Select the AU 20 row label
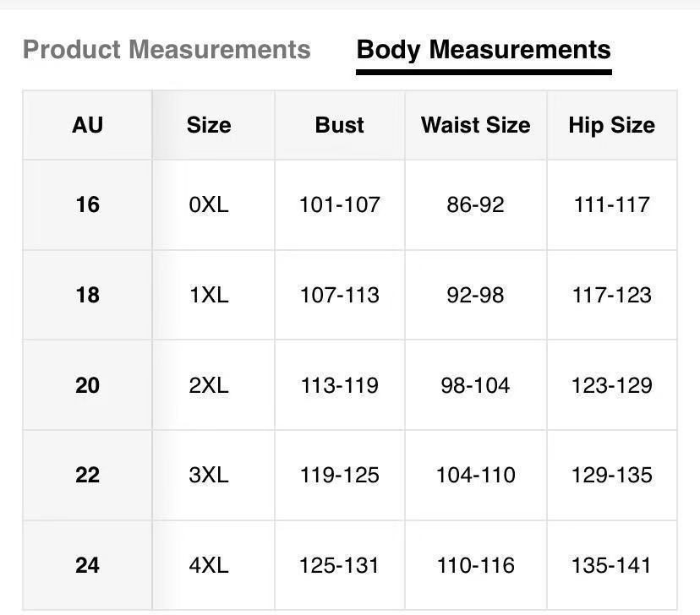The height and width of the screenshot is (615, 700). [x=87, y=385]
